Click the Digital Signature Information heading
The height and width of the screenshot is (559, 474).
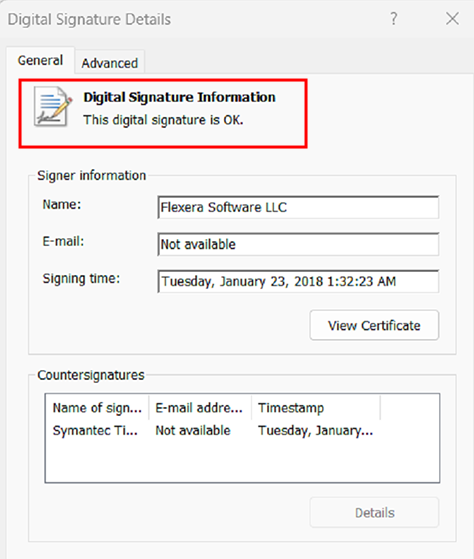pos(179,97)
